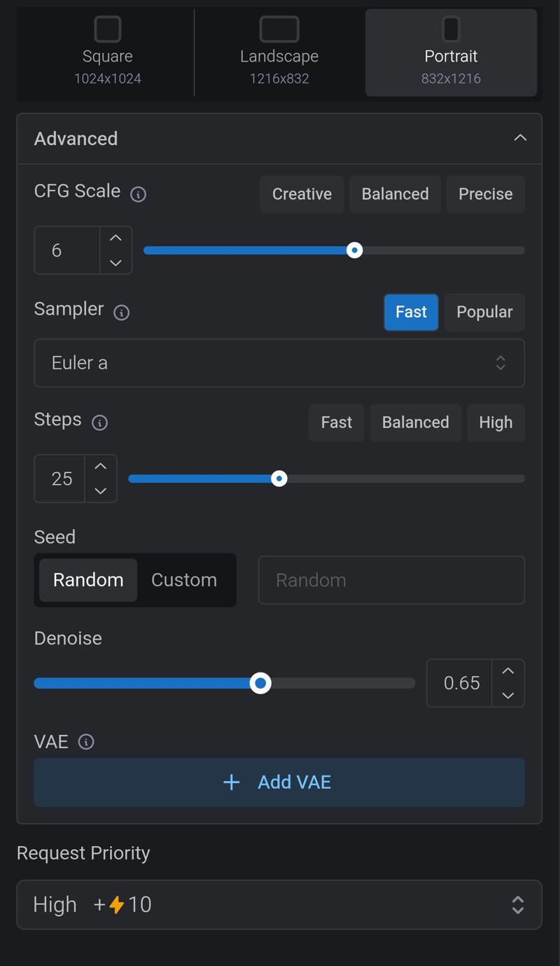Decrease Steps value with down arrow
Image resolution: width=560 pixels, height=966 pixels.
pos(101,490)
